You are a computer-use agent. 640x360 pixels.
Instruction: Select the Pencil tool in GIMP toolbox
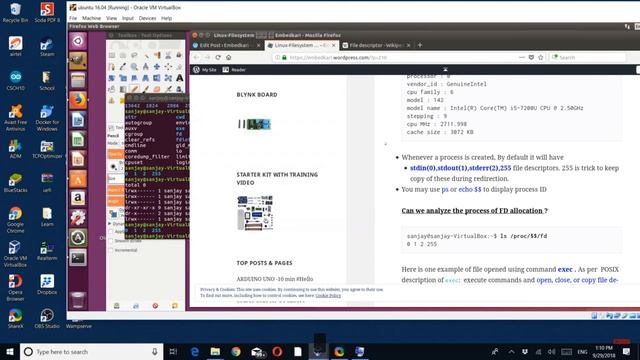(134, 89)
